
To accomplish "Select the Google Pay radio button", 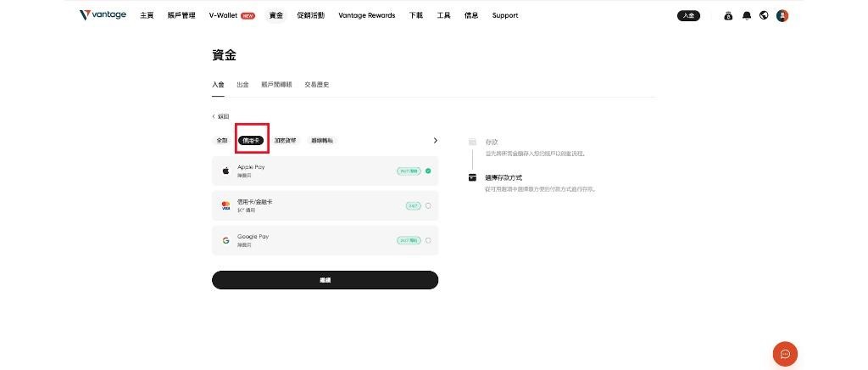I will [428, 240].
